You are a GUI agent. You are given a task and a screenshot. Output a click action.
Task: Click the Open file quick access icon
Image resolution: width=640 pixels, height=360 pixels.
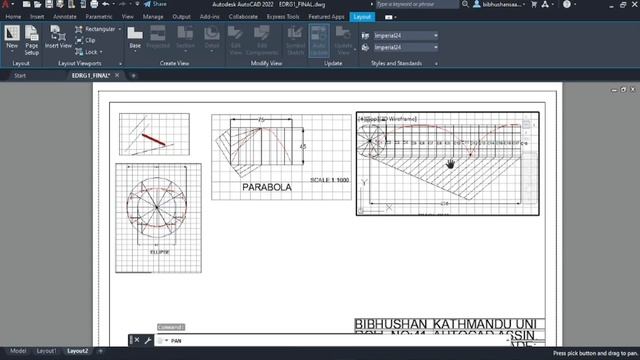(38, 4)
